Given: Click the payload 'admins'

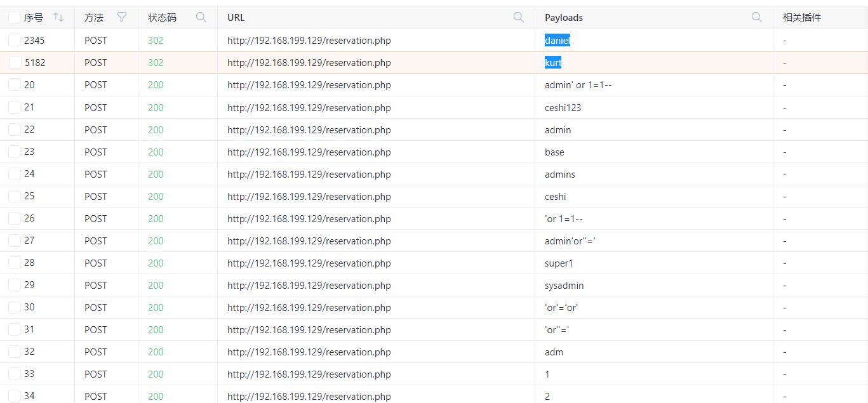Looking at the screenshot, I should (x=560, y=174).
